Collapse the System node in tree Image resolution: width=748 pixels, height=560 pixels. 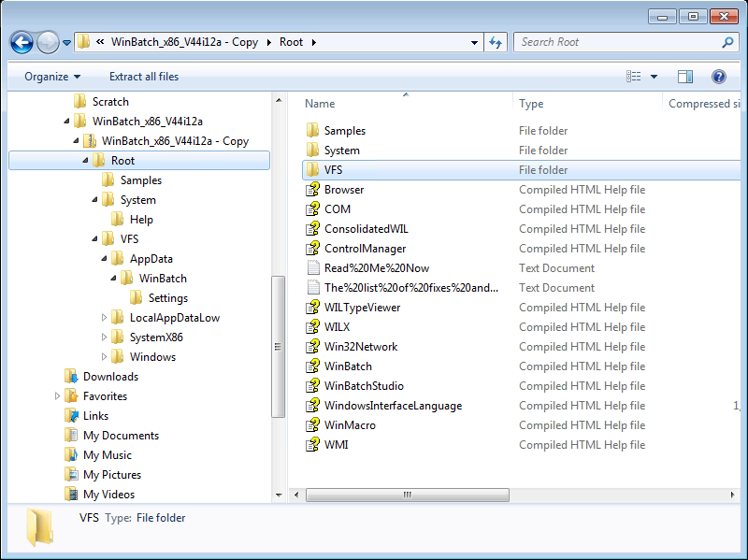(94, 200)
